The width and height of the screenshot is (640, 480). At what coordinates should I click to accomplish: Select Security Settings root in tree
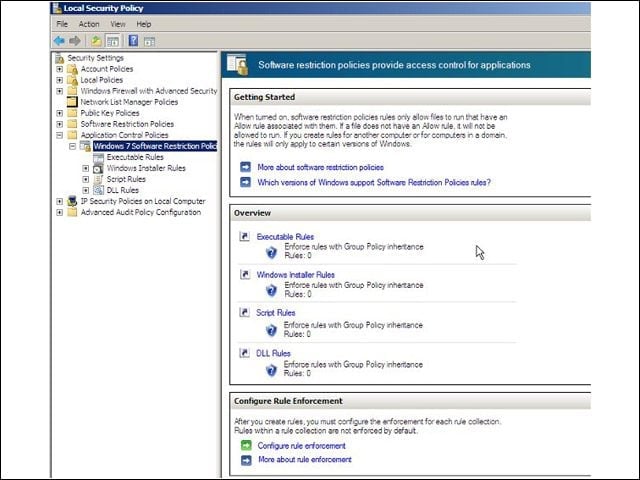pos(96,58)
